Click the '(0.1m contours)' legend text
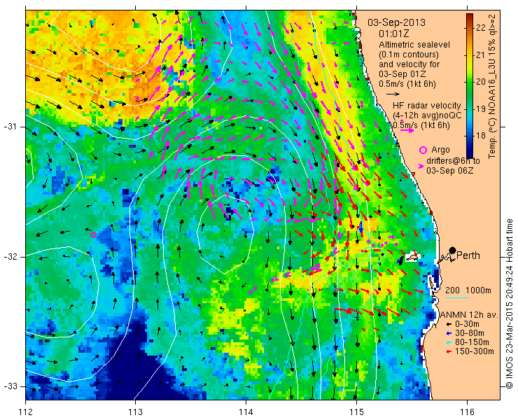The image size is (518, 420). click(x=409, y=54)
